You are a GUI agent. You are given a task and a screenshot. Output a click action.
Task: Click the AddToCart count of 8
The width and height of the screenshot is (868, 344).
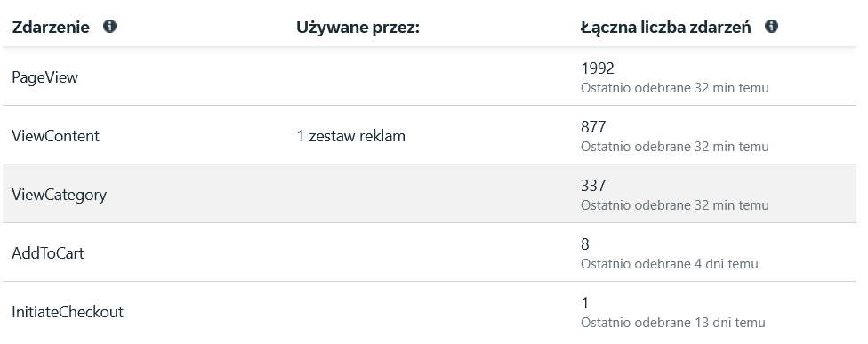click(585, 244)
